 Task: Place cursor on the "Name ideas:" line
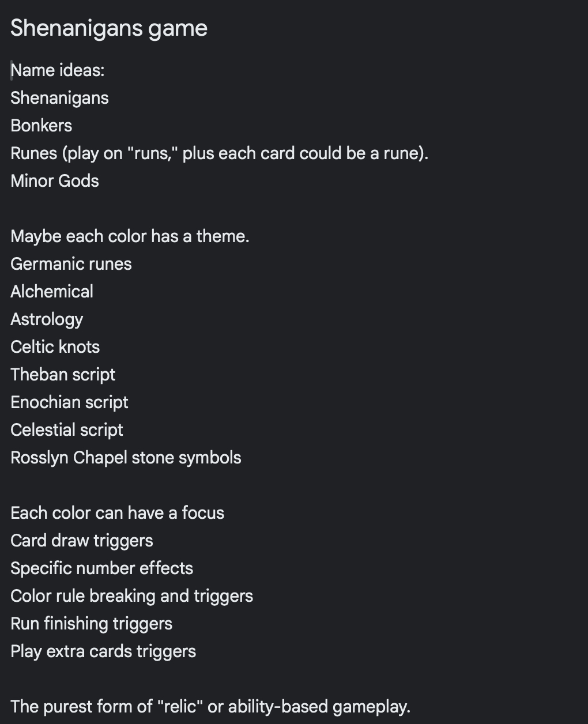(x=58, y=70)
